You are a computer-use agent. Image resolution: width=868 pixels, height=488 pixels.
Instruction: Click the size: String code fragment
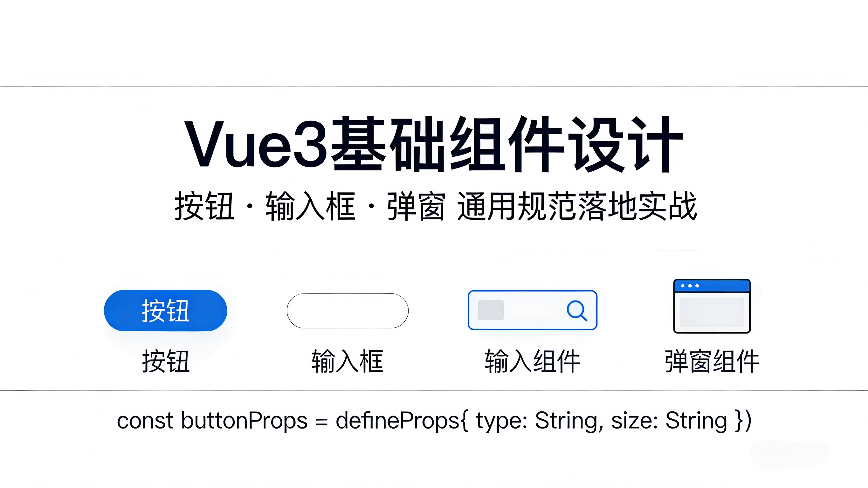click(x=669, y=421)
